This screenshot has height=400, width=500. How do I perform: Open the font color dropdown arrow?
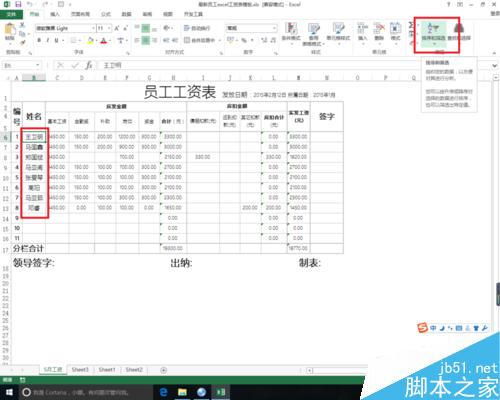click(x=110, y=40)
